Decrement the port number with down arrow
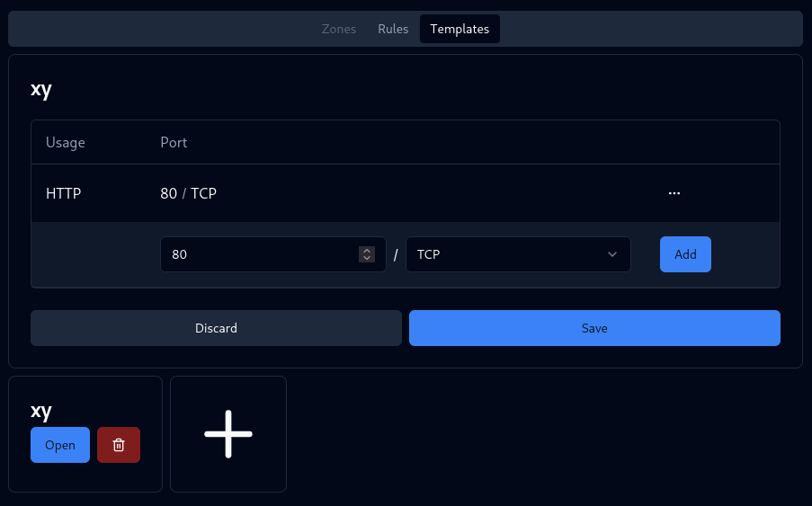Screen dimensions: 812x506 pos(366,259)
